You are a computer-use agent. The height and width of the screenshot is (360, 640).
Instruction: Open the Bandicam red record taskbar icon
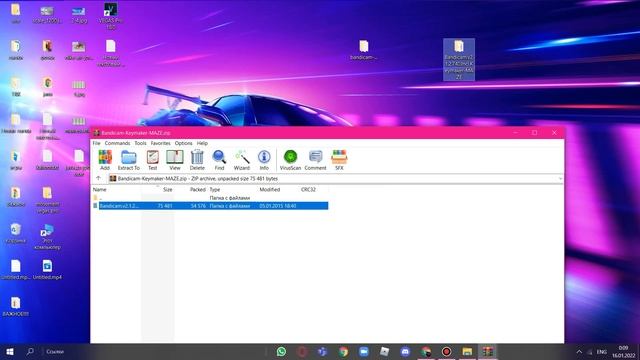pyautogui.click(x=447, y=351)
